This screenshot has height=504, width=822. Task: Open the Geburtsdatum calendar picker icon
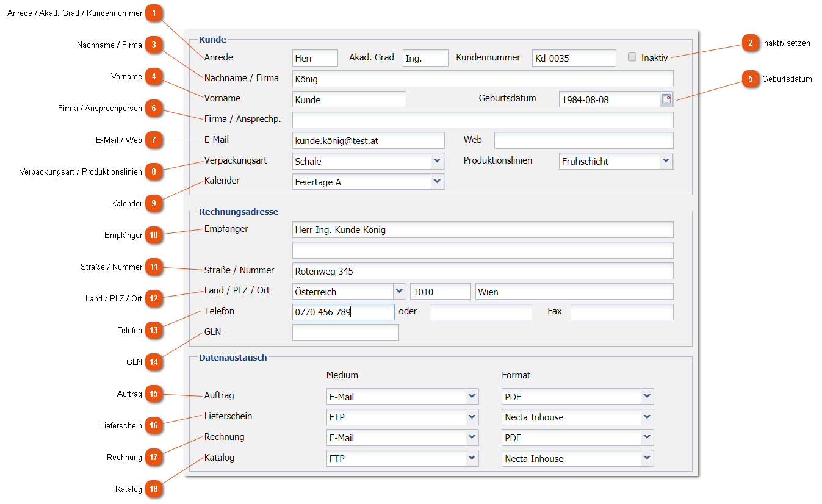pyautogui.click(x=666, y=99)
